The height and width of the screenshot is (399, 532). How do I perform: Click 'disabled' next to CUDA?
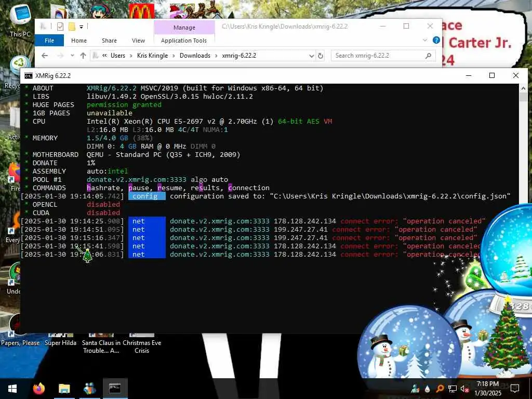click(x=103, y=213)
